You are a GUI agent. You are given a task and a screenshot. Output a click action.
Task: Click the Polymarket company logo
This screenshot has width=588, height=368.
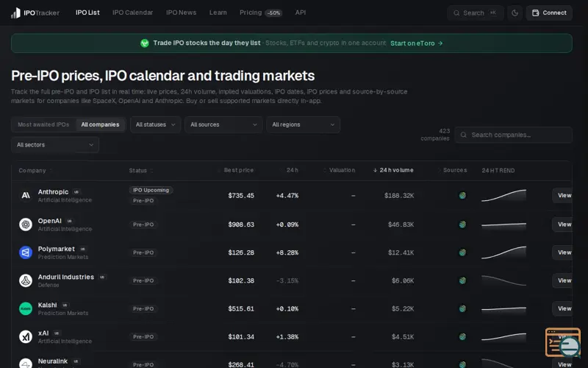[x=26, y=252]
